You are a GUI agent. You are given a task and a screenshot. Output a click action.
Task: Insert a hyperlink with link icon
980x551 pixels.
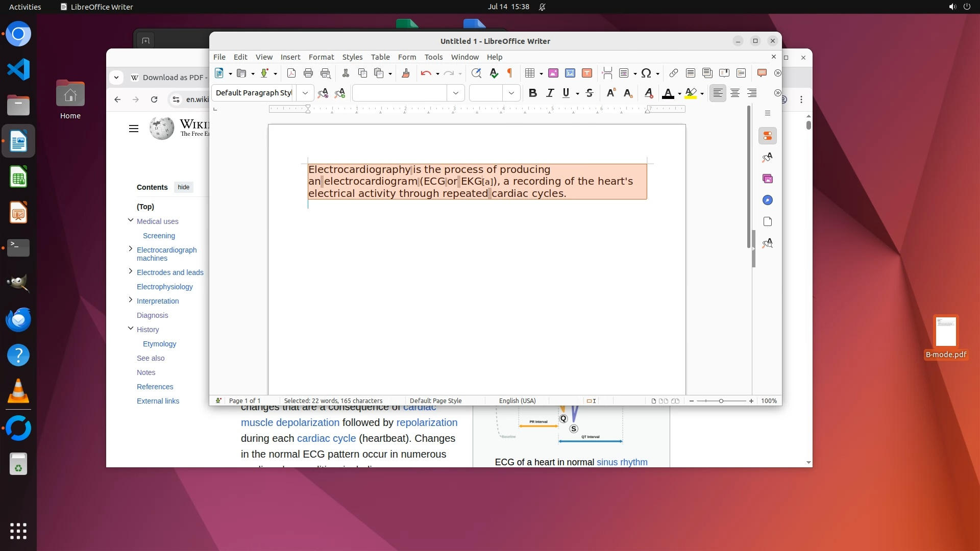[674, 73]
